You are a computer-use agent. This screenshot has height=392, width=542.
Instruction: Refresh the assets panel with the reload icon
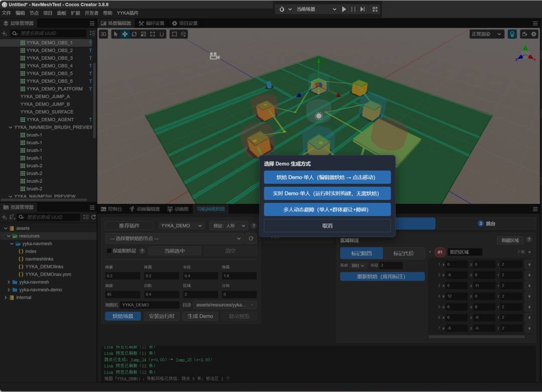point(93,217)
